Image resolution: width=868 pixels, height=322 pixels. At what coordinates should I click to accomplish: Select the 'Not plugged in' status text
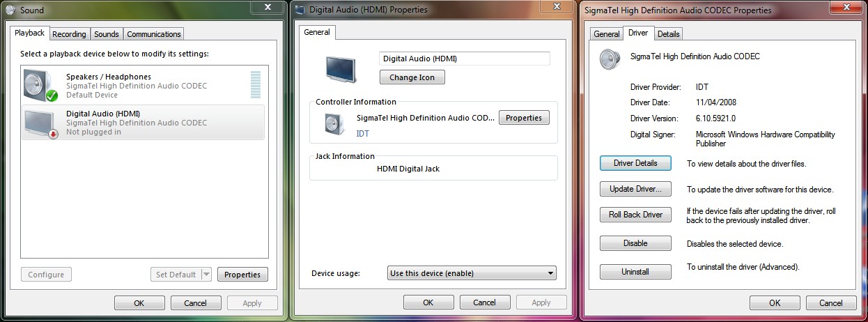[x=93, y=132]
